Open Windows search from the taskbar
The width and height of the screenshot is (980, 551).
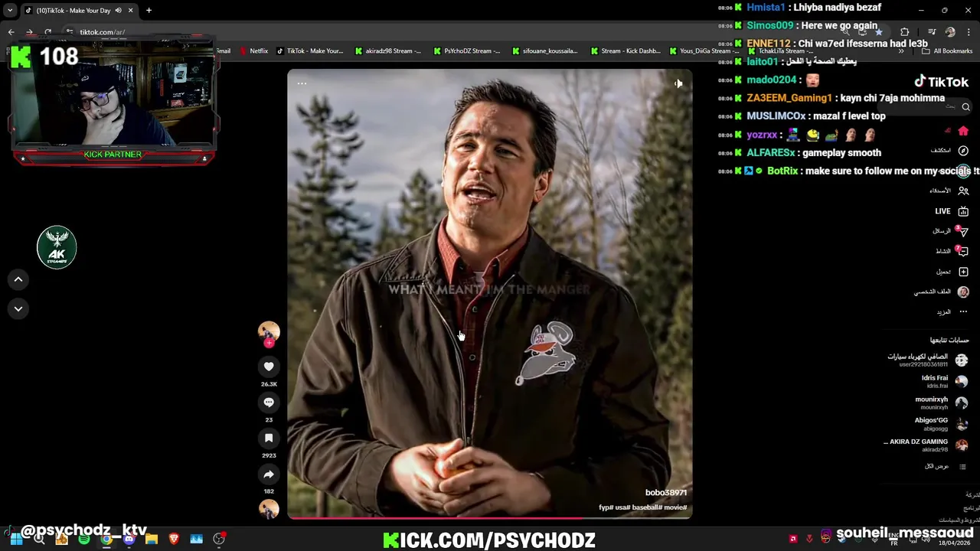coord(39,540)
